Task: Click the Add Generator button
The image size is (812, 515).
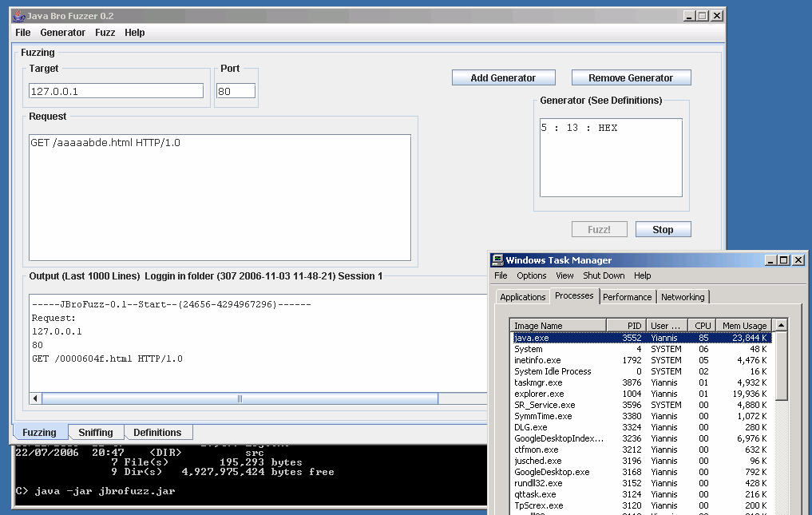Action: click(x=503, y=78)
